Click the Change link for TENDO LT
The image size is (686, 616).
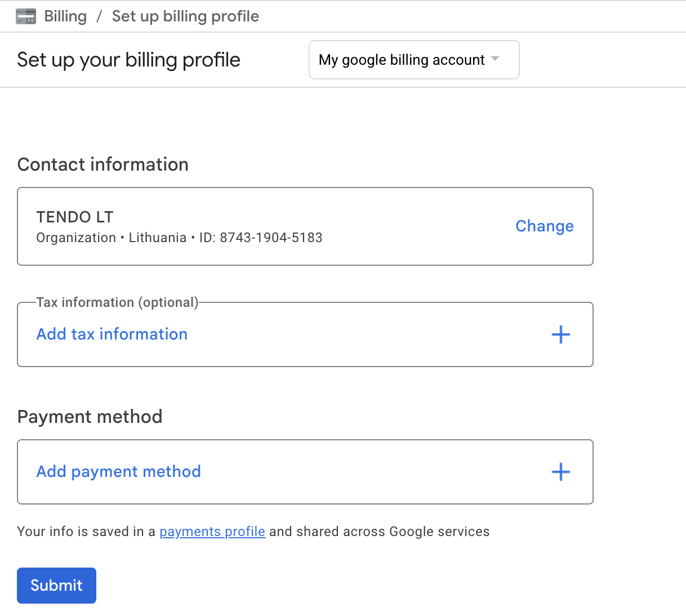coord(544,226)
